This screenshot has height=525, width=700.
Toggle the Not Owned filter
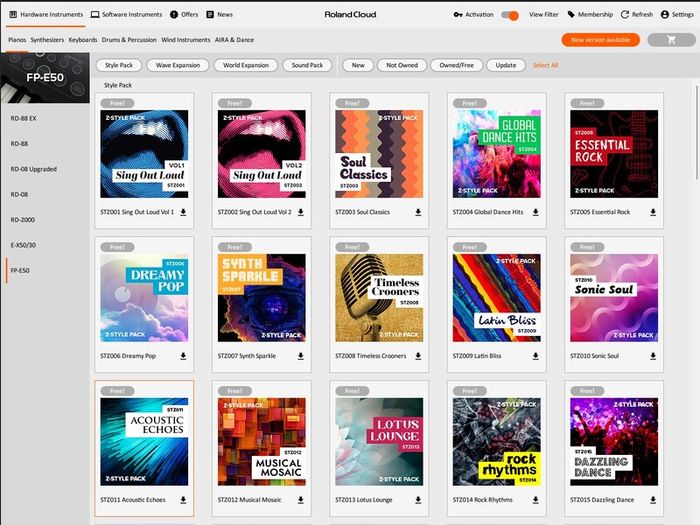pyautogui.click(x=402, y=65)
